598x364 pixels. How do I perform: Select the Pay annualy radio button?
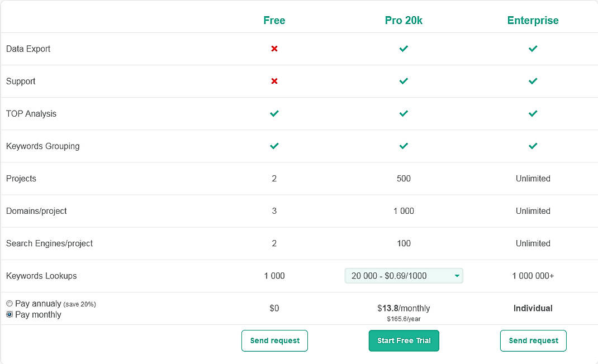tap(9, 303)
